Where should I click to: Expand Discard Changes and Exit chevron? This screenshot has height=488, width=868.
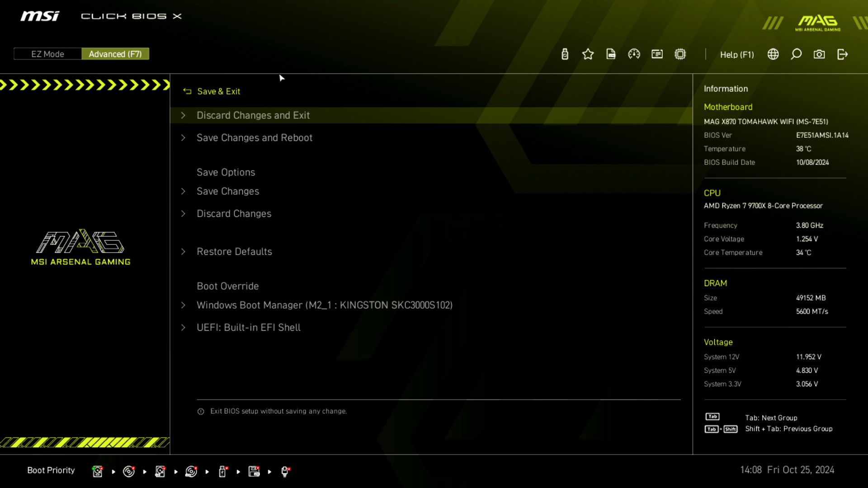(183, 115)
